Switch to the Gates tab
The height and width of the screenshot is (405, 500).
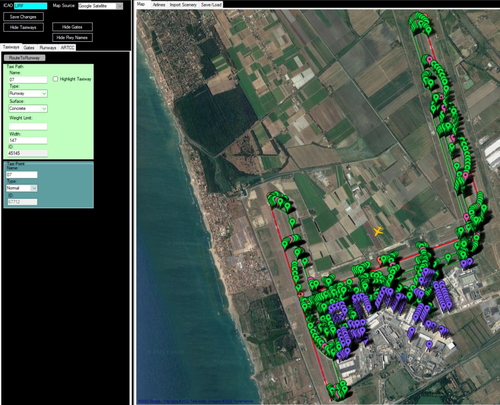[x=29, y=48]
